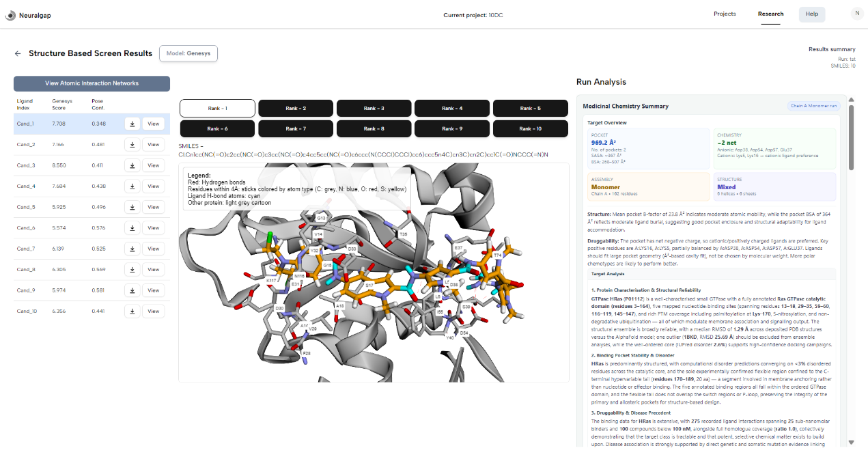This screenshot has height=459, width=868.
Task: Select the Rank - 1 tab
Action: (217, 108)
